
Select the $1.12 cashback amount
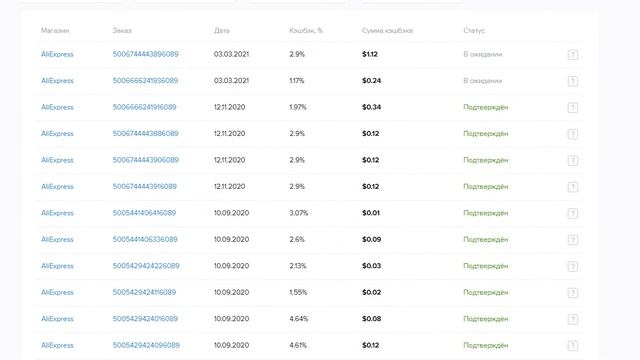(370, 54)
